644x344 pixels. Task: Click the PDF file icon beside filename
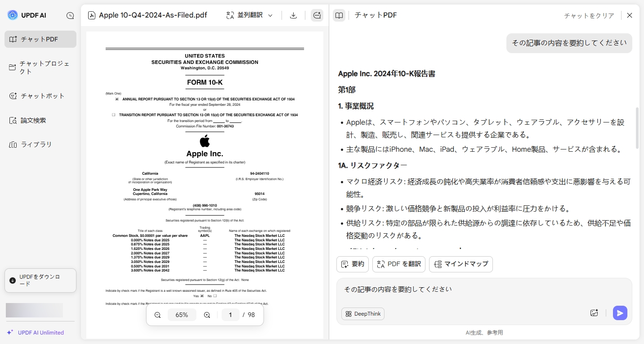91,15
